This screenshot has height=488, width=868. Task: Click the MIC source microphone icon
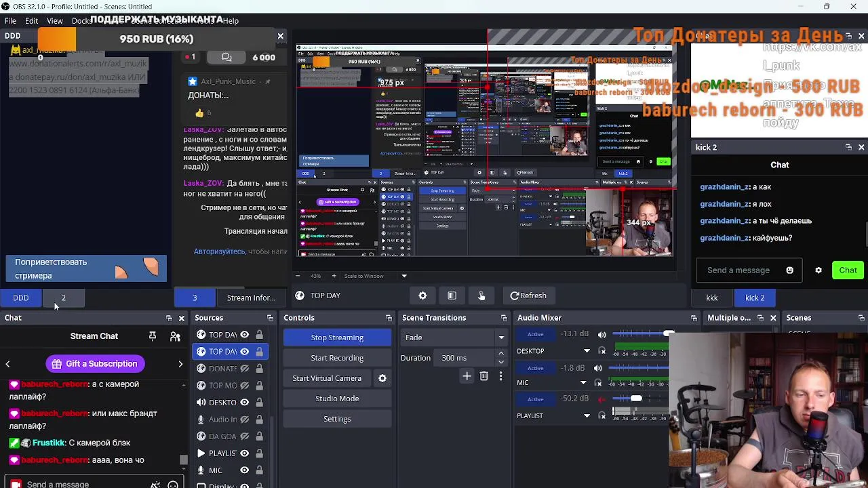coord(201,470)
